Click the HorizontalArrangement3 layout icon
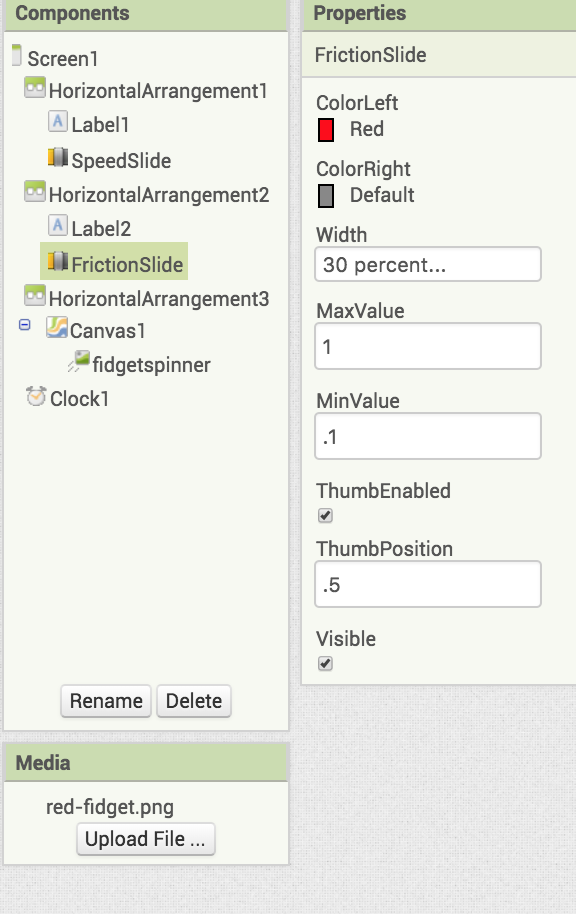 pos(35,296)
